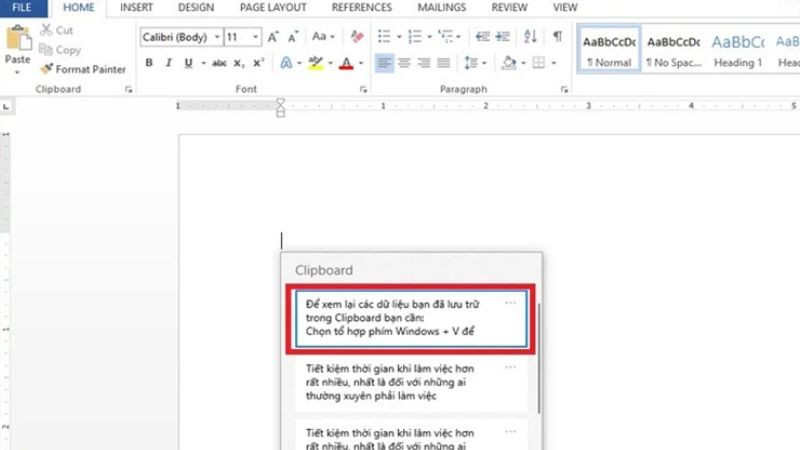The image size is (800, 450).
Task: Insert a numbered list
Action: (415, 37)
